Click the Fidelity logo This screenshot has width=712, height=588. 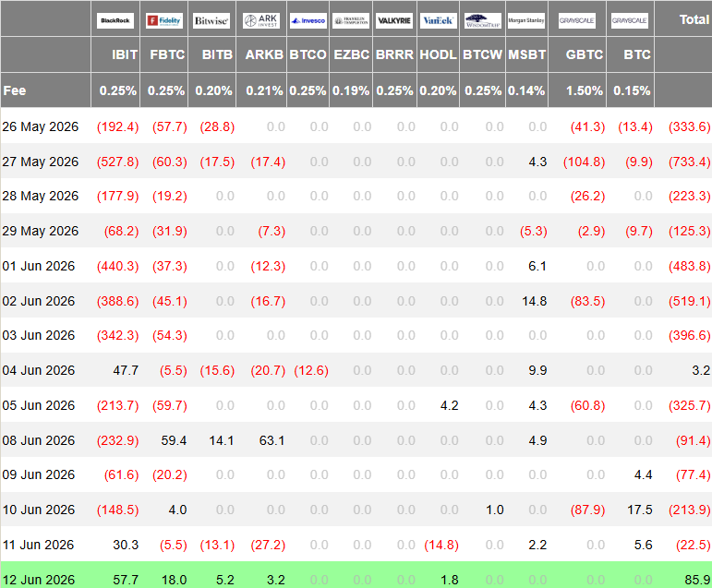(164, 20)
